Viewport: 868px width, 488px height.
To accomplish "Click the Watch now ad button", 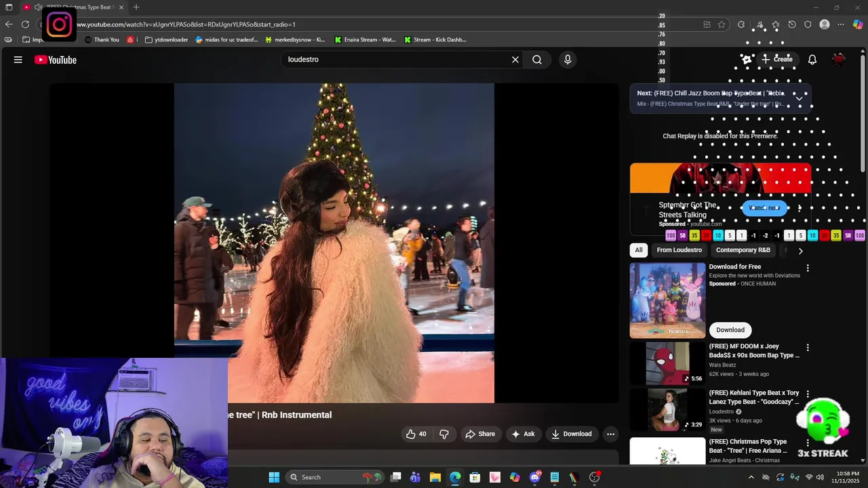I will pyautogui.click(x=764, y=208).
